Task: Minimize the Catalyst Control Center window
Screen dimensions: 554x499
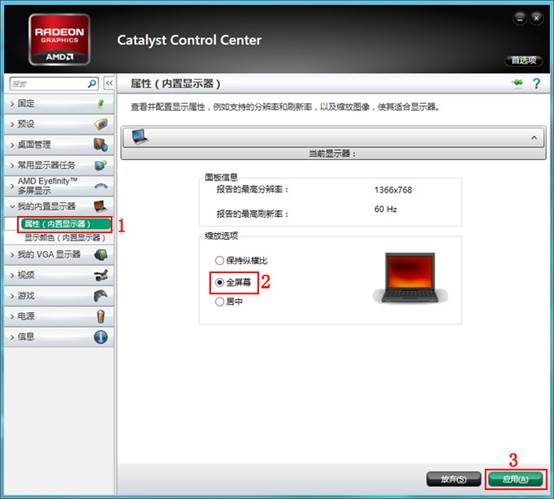Action: 519,18
